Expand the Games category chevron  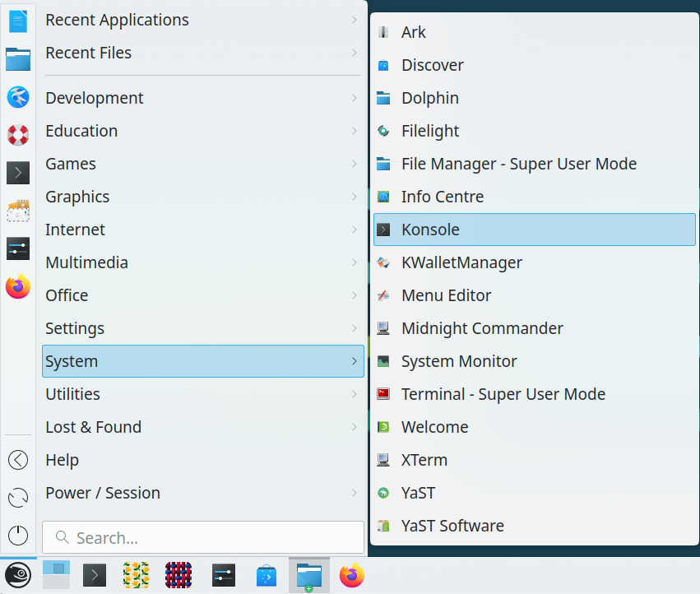click(354, 164)
